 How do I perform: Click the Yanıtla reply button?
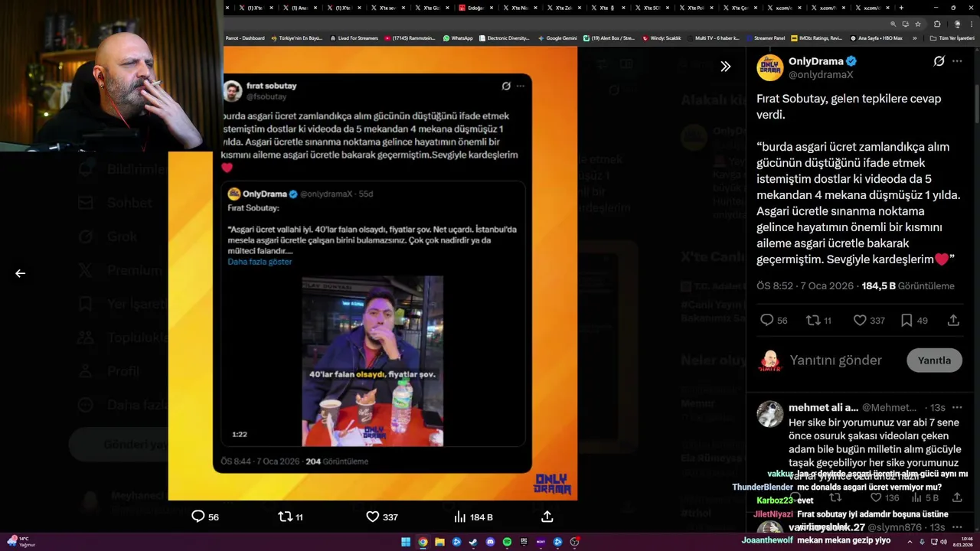pos(934,360)
